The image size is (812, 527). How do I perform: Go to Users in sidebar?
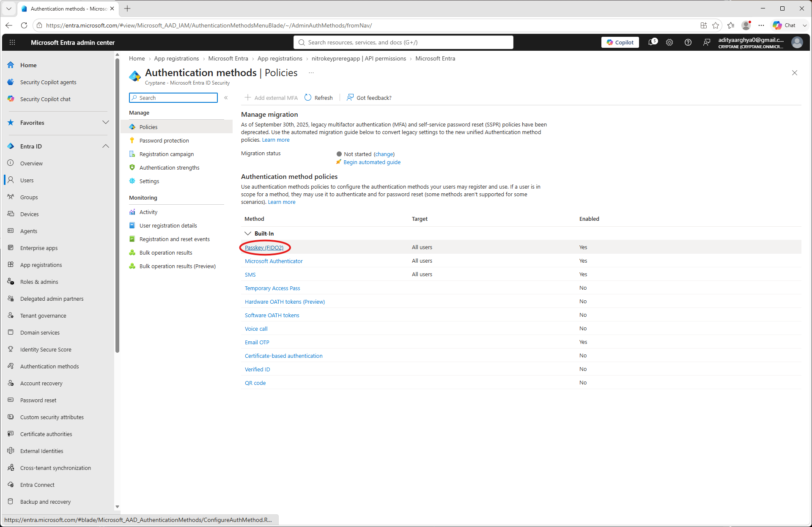27,180
